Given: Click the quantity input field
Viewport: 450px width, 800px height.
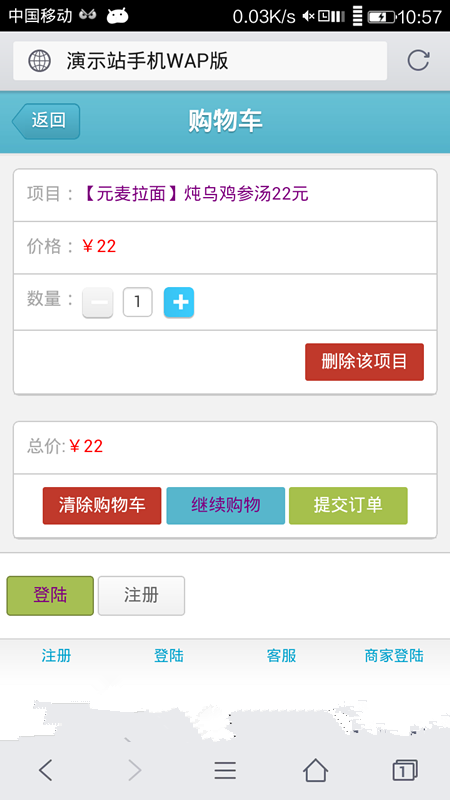Looking at the screenshot, I should coord(138,302).
